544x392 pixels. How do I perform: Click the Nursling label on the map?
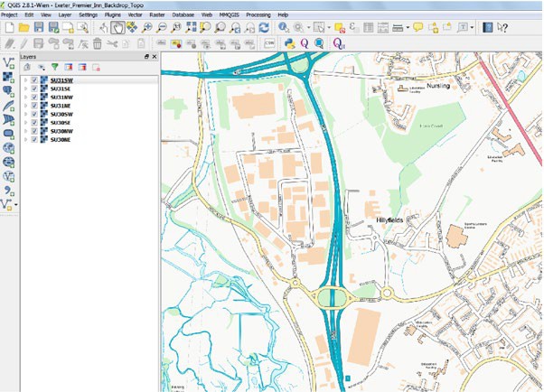point(438,86)
